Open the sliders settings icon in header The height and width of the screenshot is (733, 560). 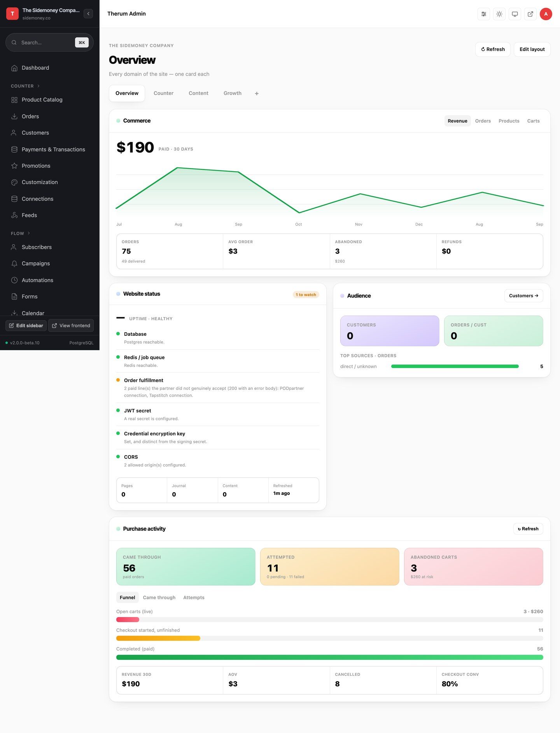click(x=484, y=14)
